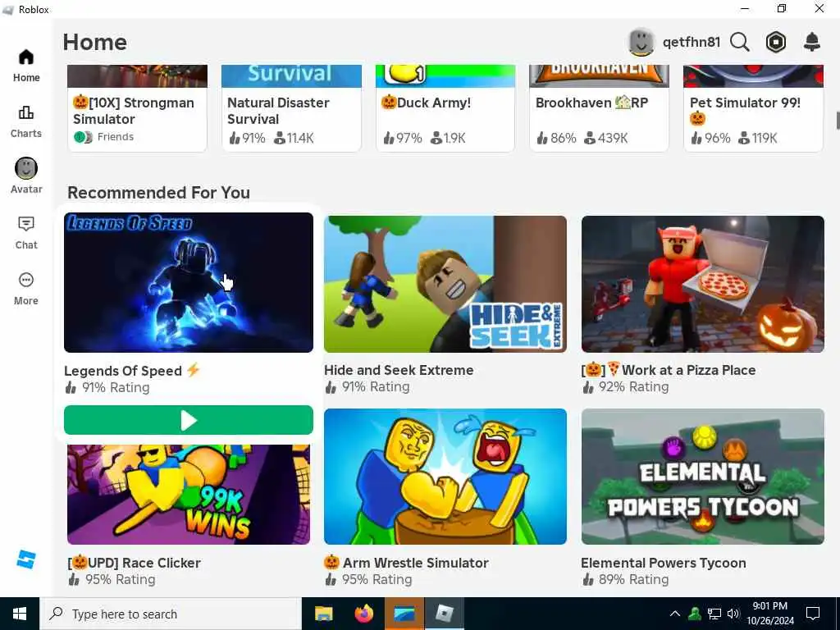Select the Legends Of Speed title
Viewport: 840px width, 630px height.
click(132, 370)
